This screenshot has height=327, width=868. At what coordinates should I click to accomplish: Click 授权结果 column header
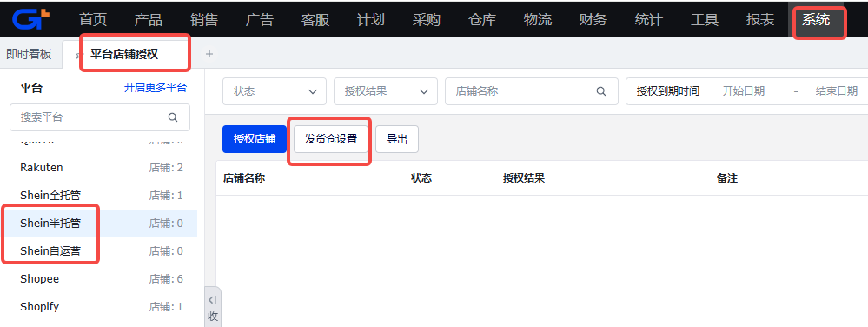point(524,178)
